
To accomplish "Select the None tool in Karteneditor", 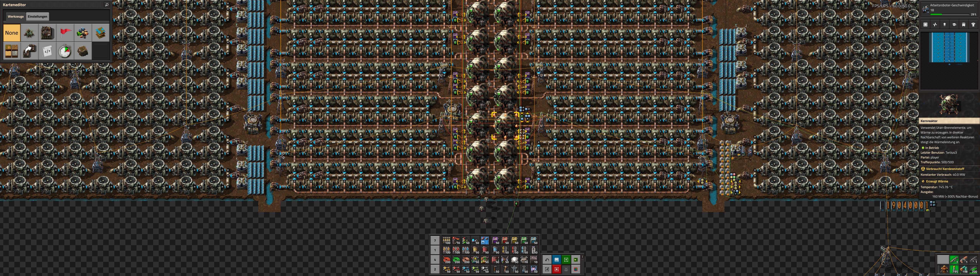I will (x=11, y=33).
